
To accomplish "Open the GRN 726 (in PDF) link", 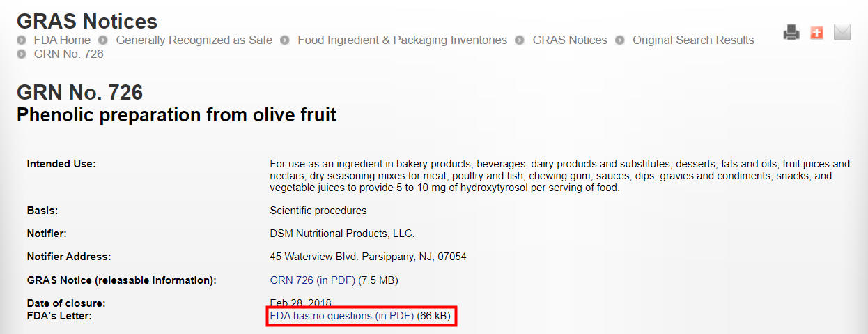I will tap(313, 280).
